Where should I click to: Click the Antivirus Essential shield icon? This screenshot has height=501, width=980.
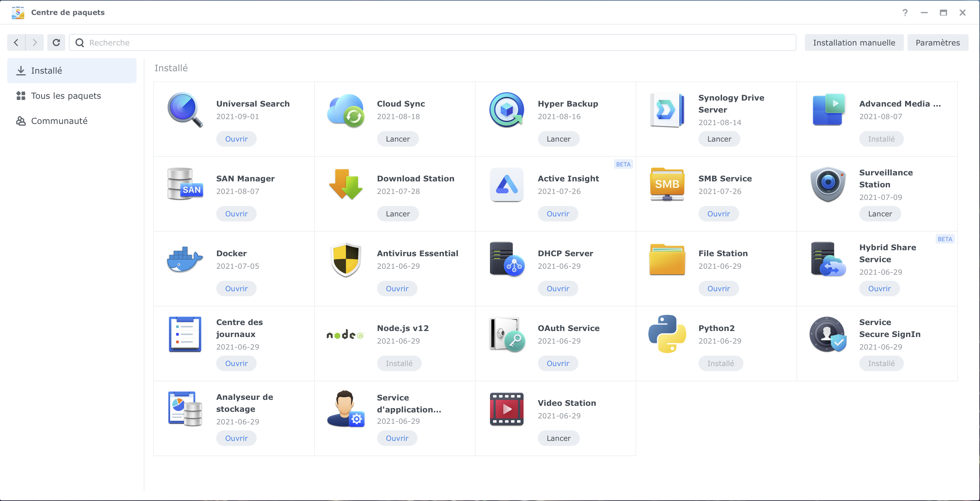point(345,259)
